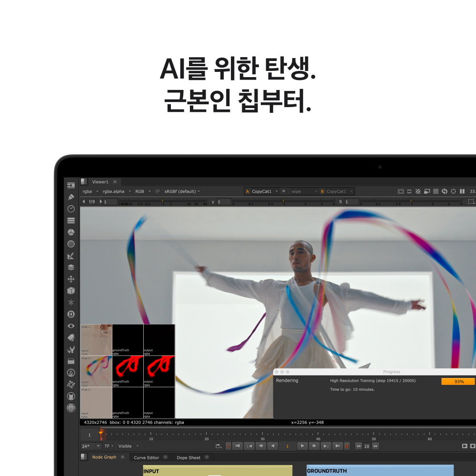Screen dimensions: 476x476
Task: Open the 3D nodes menu via the cube icon
Action: click(x=71, y=290)
